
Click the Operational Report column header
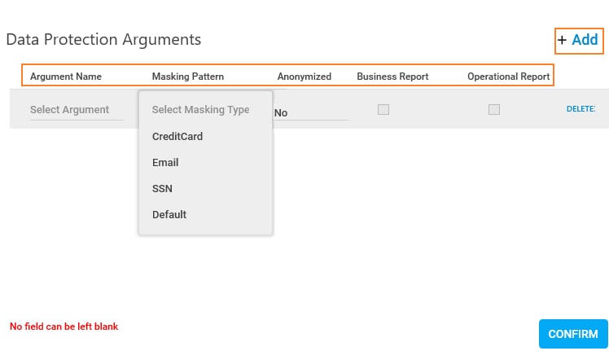508,77
